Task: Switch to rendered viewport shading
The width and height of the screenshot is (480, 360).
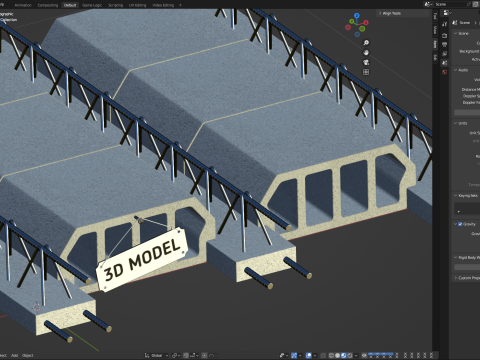Action: [350, 355]
